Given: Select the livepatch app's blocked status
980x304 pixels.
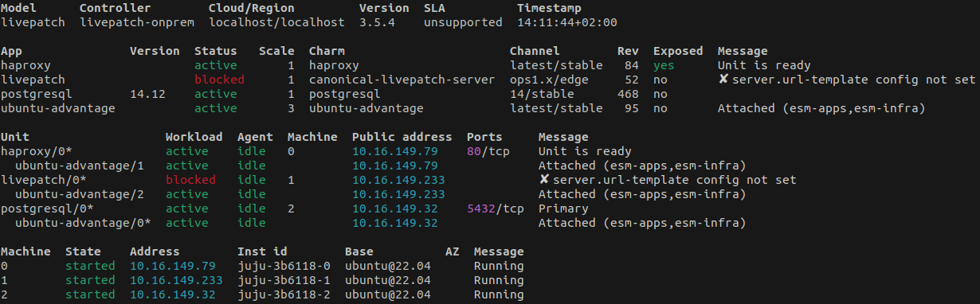Looking at the screenshot, I should click(219, 80).
